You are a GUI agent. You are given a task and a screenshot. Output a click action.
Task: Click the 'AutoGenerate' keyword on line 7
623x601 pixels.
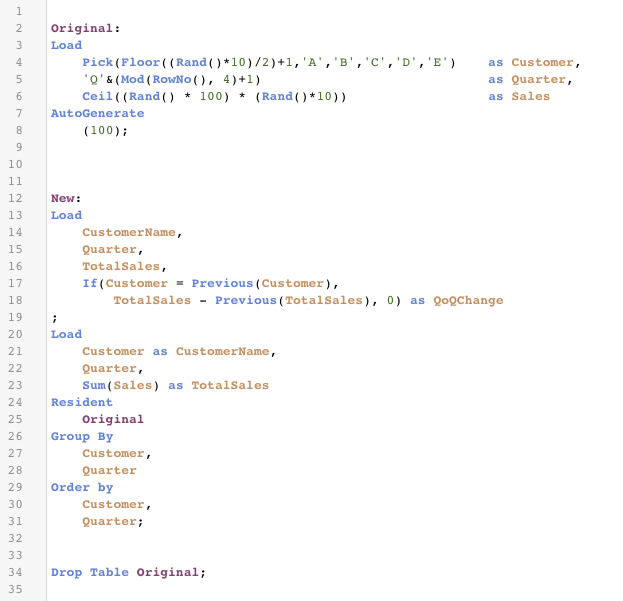[x=97, y=114]
